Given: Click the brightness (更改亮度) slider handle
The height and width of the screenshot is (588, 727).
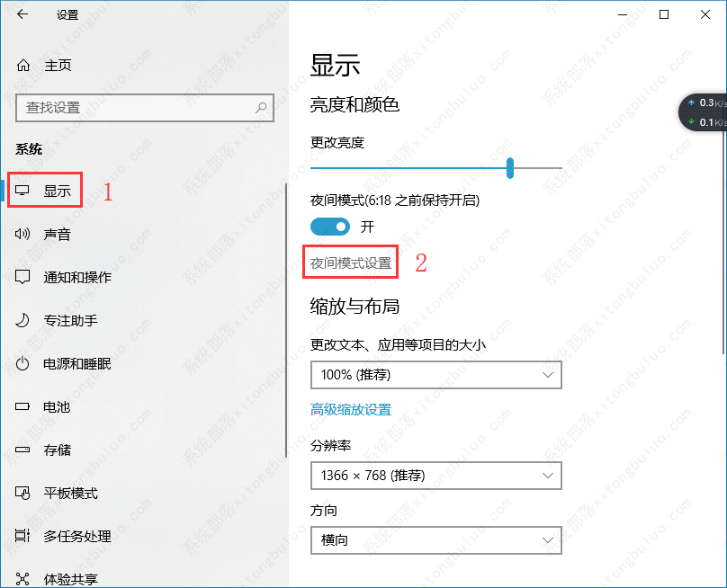Looking at the screenshot, I should coord(510,167).
